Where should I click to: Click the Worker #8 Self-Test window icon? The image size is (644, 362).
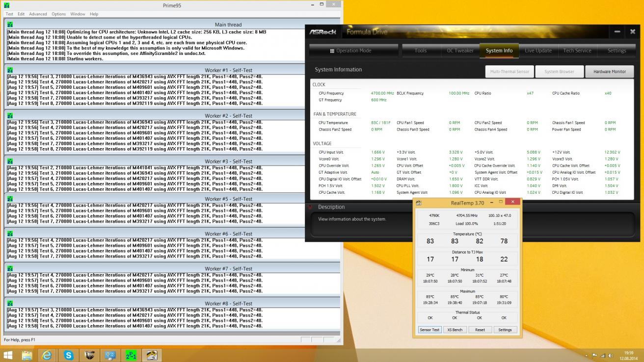[x=10, y=304]
